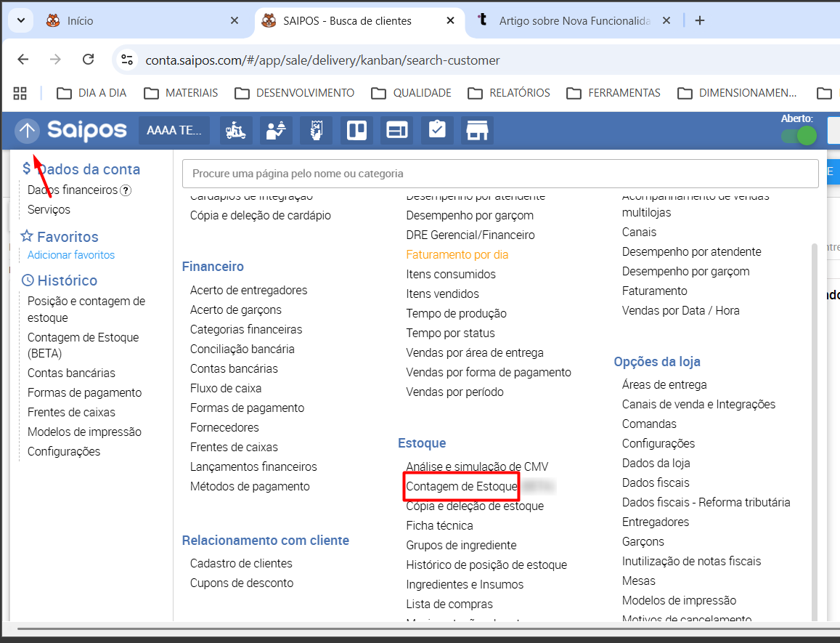Image resolution: width=840 pixels, height=643 pixels.
Task: Open the kanban board icon
Action: (x=356, y=130)
